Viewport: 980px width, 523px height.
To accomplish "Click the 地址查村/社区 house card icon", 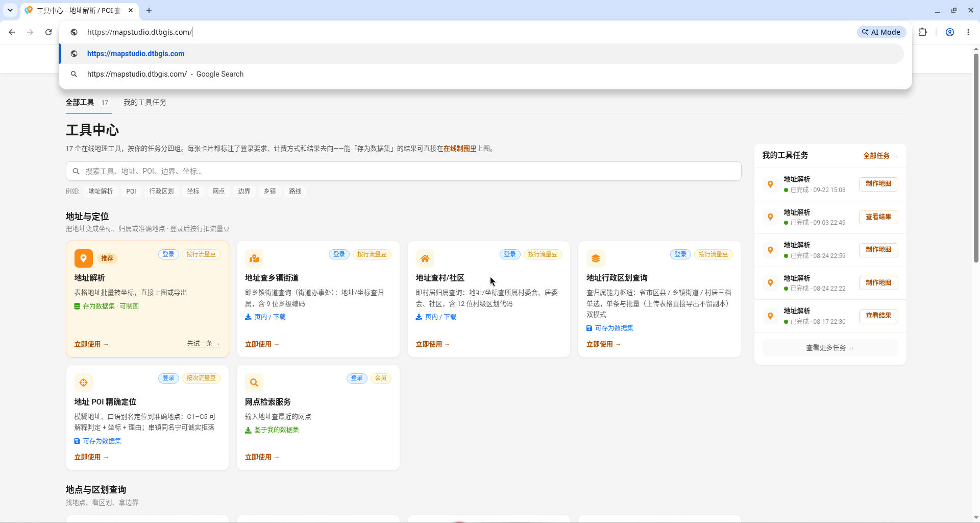I will [425, 258].
